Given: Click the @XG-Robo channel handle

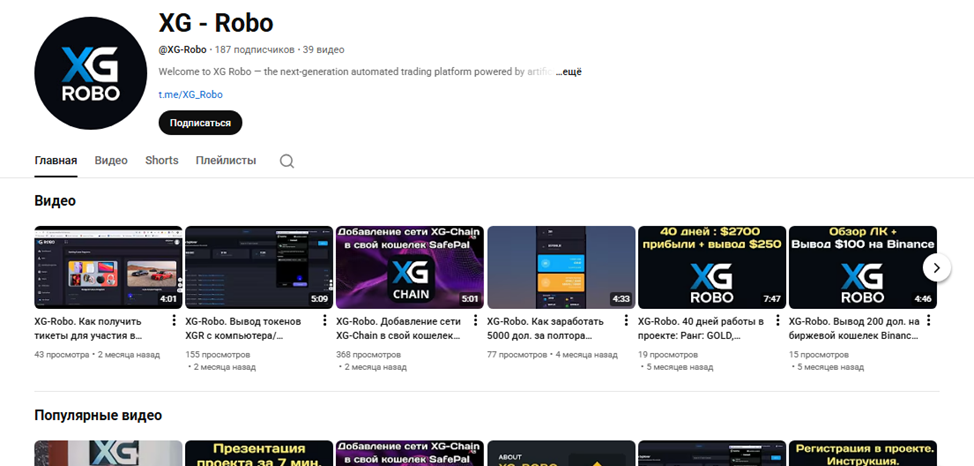Looking at the screenshot, I should pos(182,50).
